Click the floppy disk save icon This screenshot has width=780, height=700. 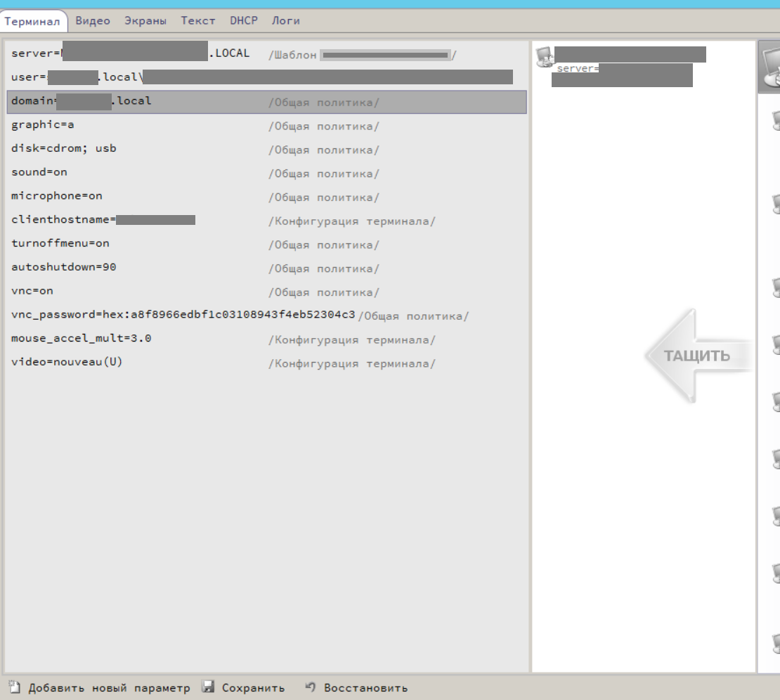point(208,687)
